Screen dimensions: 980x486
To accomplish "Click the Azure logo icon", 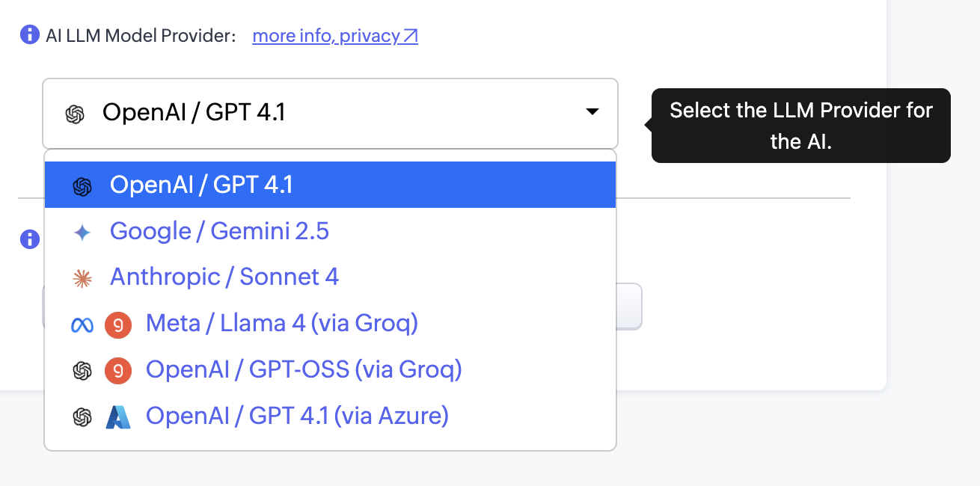I will click(118, 417).
